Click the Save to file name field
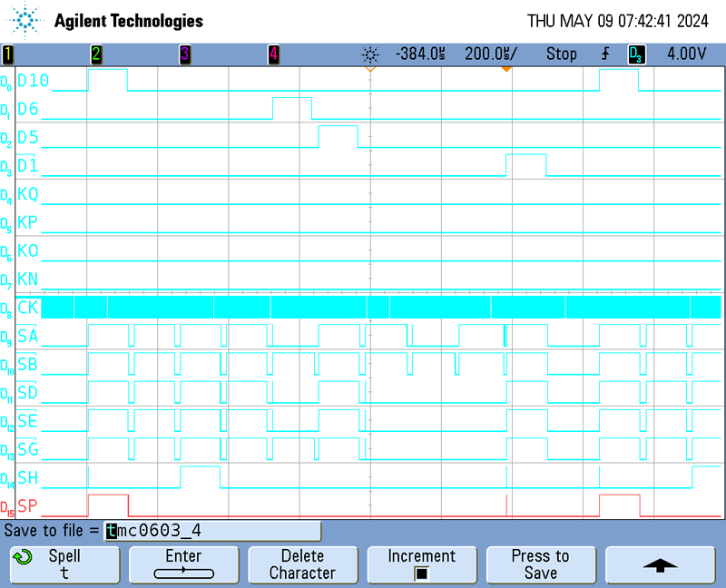Image resolution: width=726 pixels, height=588 pixels. click(213, 531)
